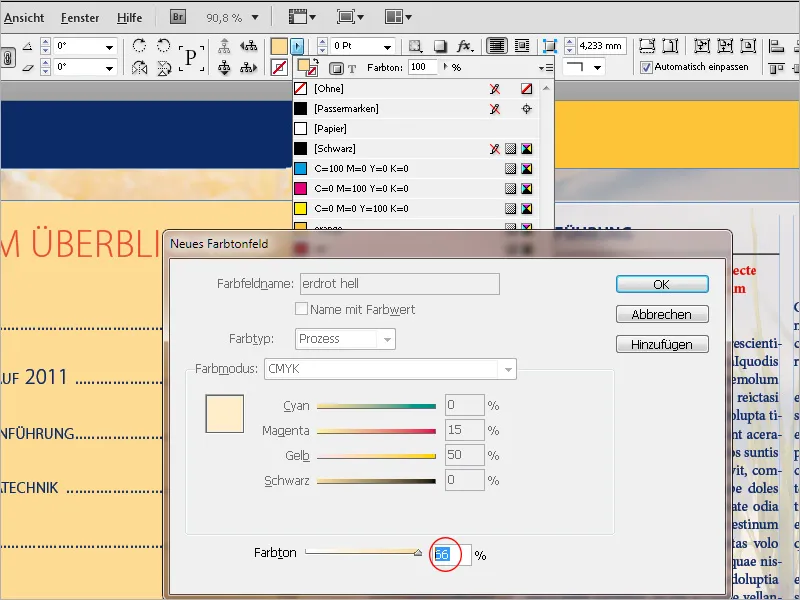
Task: Click the 90° drehen icon in the toolbar
Action: [x=140, y=47]
